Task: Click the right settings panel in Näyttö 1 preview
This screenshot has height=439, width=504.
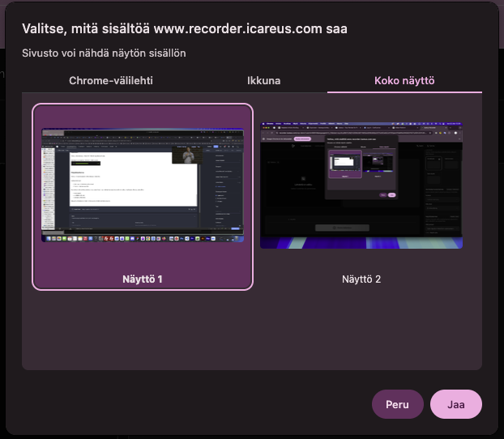Action: 223,186
